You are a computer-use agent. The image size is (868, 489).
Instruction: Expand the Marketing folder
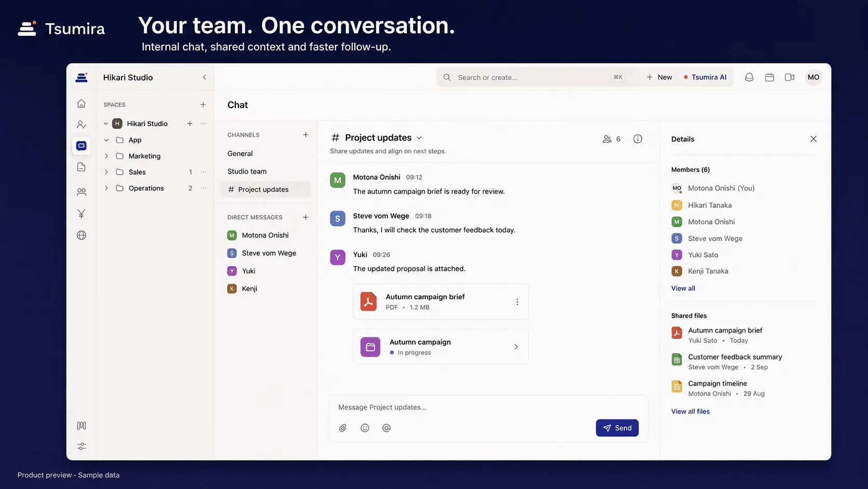(106, 156)
